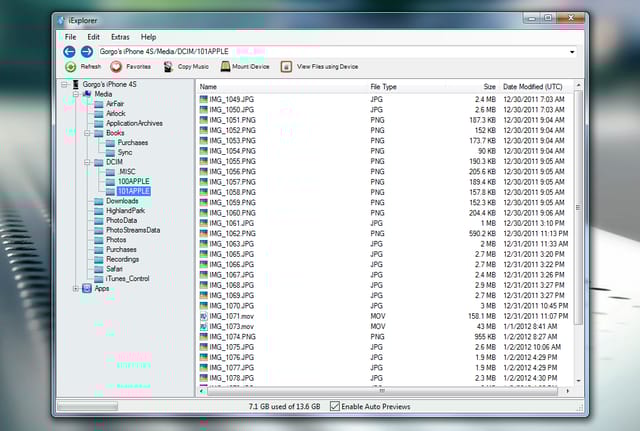This screenshot has height=431, width=640.
Task: Toggle Enable Auto Previews checkbox
Action: (x=335, y=406)
